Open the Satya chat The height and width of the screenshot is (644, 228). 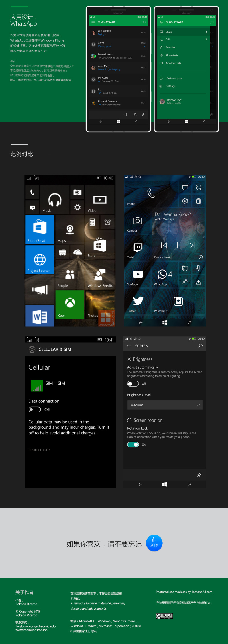coord(119,44)
